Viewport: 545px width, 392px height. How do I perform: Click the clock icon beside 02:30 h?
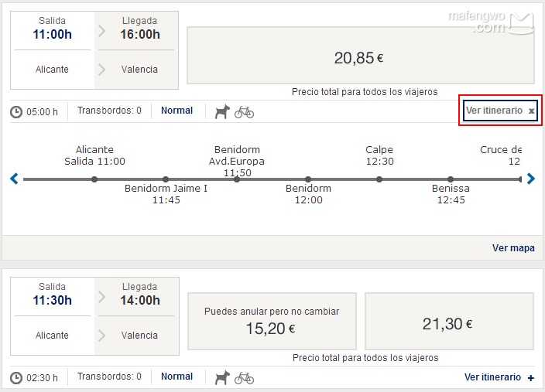click(16, 378)
